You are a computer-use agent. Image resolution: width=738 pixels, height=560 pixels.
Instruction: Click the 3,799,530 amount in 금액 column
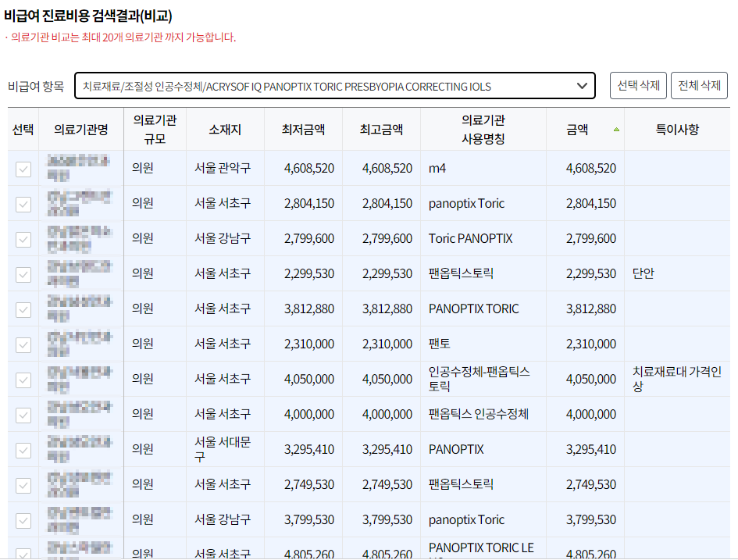point(590,519)
